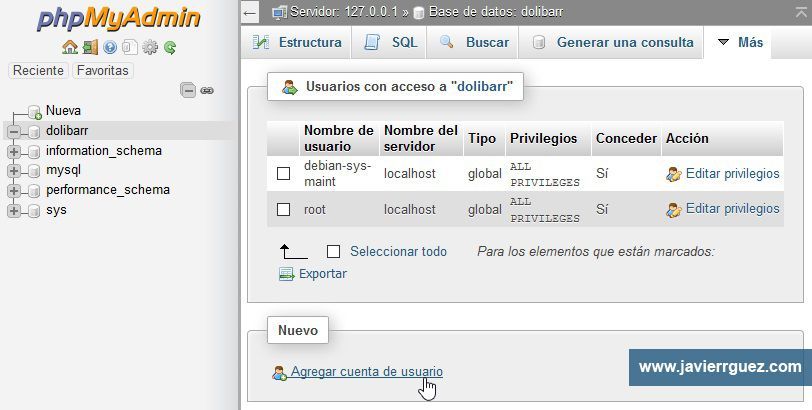This screenshot has width=812, height=410.
Task: Click Agregar cuenta de usuario link
Action: point(367,372)
